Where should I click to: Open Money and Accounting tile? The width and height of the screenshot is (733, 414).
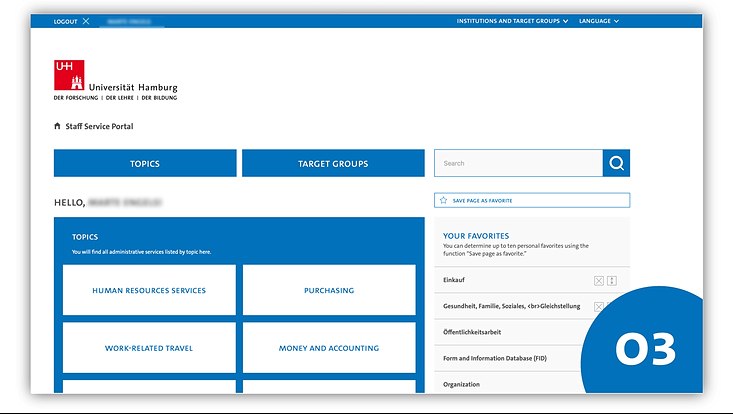click(x=329, y=348)
